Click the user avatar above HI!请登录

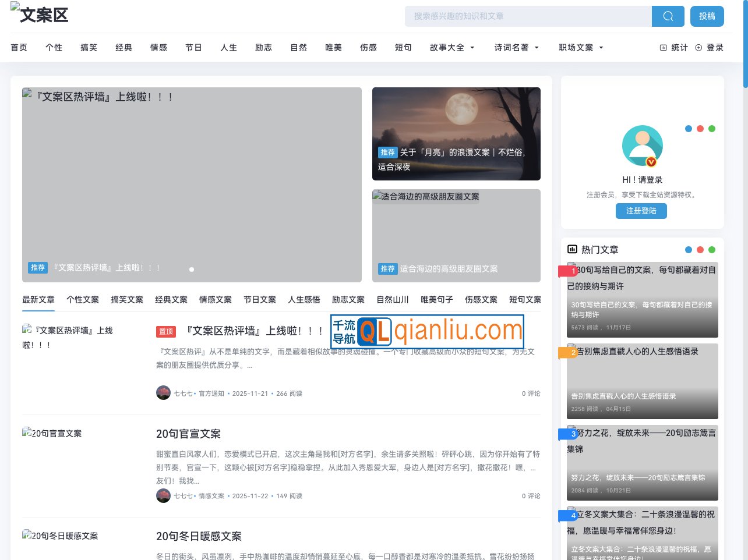[x=642, y=145]
